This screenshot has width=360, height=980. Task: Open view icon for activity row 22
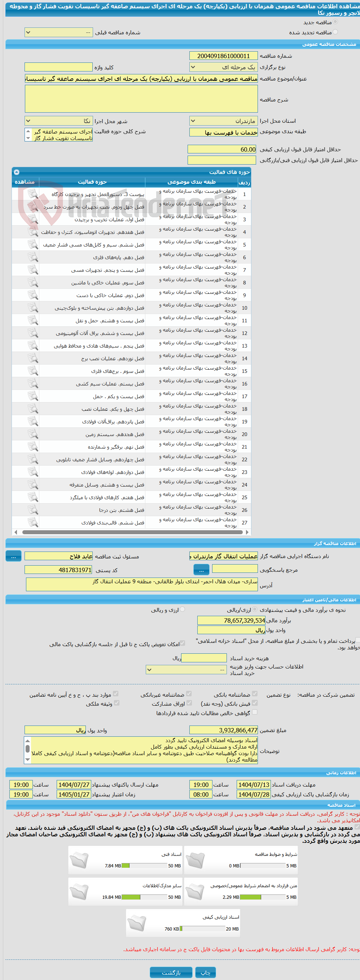click(x=33, y=459)
